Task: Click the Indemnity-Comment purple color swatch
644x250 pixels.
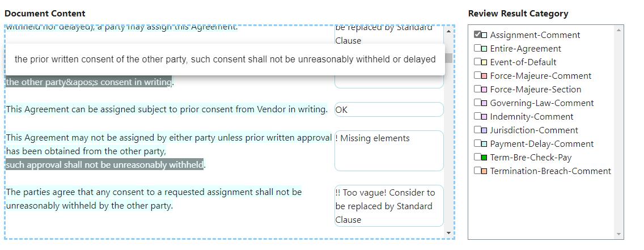Action: pos(484,117)
